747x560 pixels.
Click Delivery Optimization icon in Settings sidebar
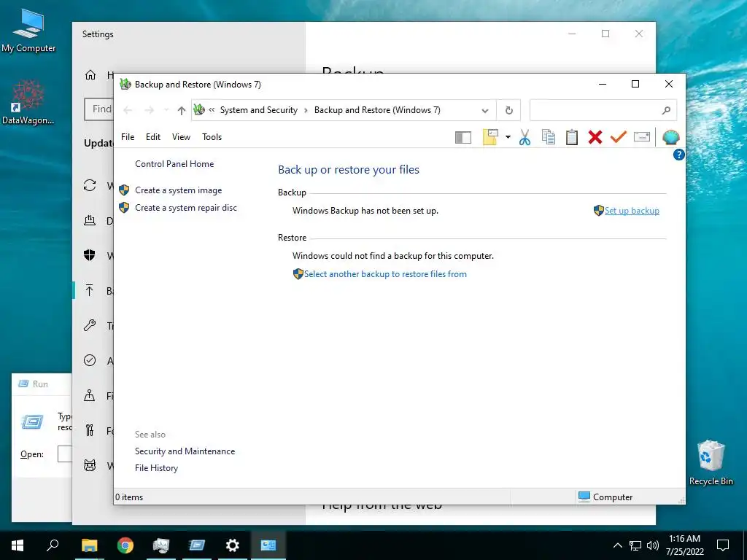click(x=90, y=220)
